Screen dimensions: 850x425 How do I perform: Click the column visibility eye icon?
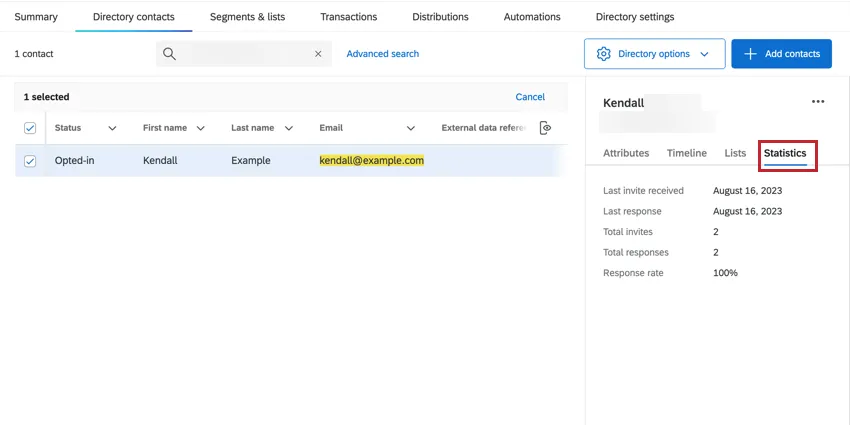pos(545,128)
